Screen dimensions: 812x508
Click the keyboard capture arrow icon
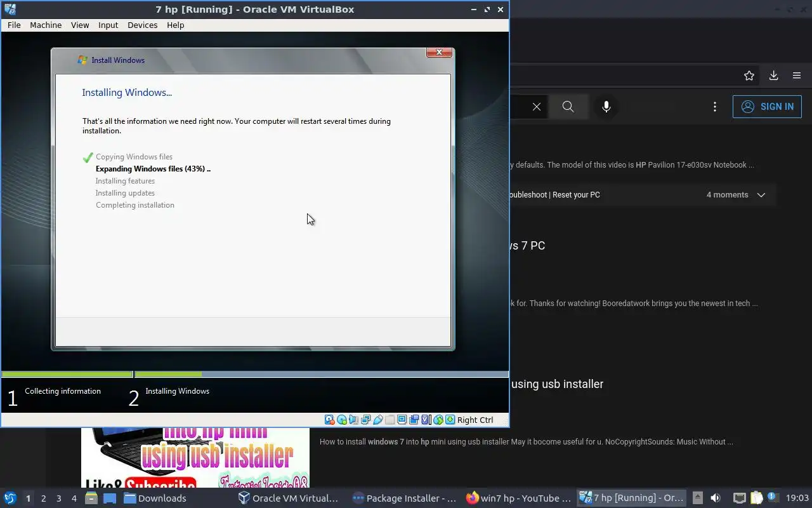450,420
